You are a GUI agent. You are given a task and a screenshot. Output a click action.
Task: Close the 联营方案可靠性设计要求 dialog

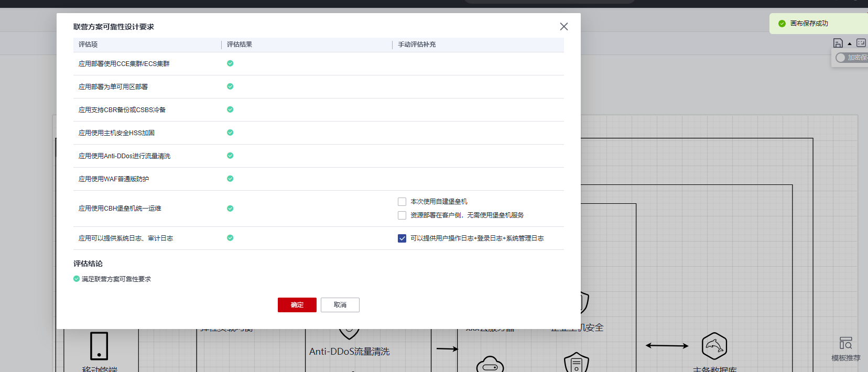564,27
